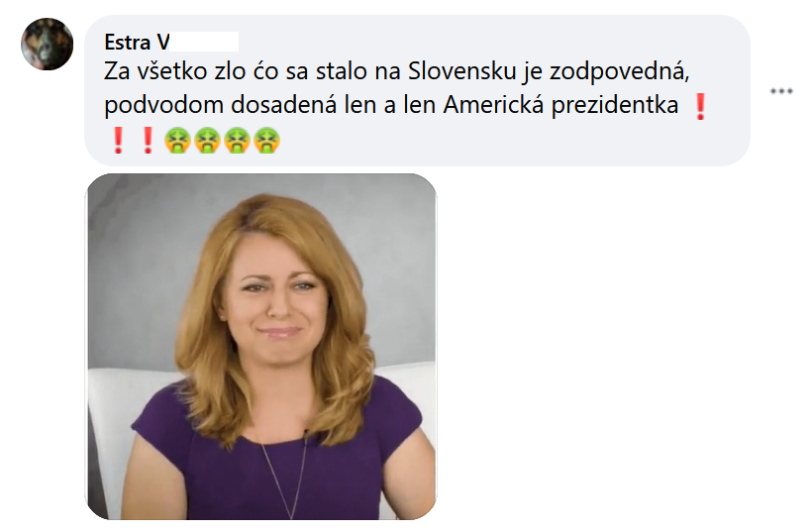Open the attached GIF of the woman in purple

click(261, 347)
